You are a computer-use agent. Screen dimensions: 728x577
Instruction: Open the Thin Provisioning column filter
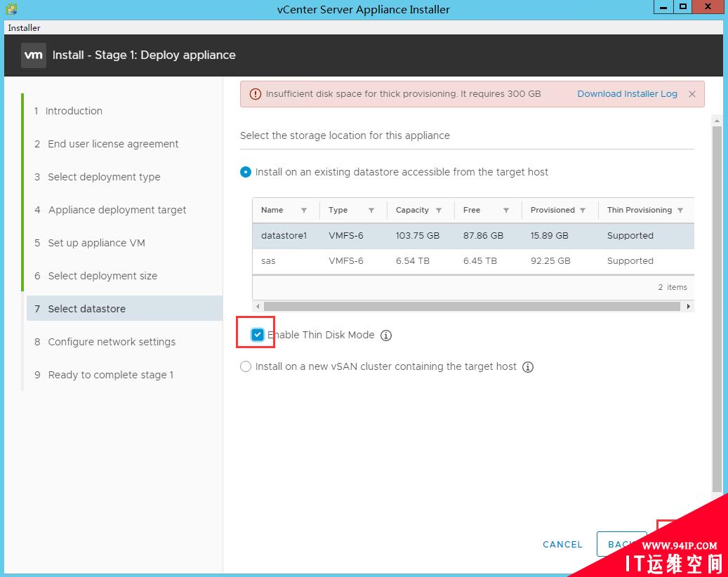pyautogui.click(x=680, y=211)
